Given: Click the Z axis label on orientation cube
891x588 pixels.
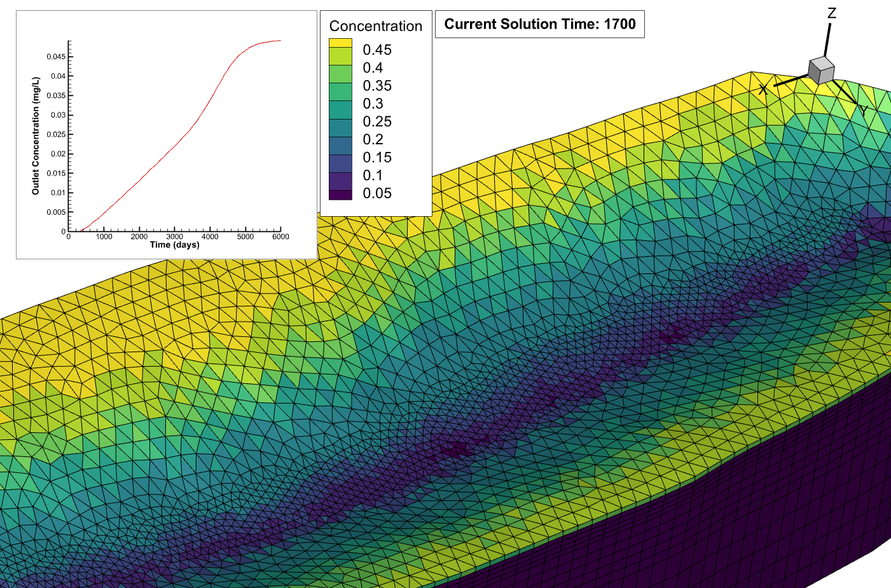Looking at the screenshot, I should click(831, 11).
